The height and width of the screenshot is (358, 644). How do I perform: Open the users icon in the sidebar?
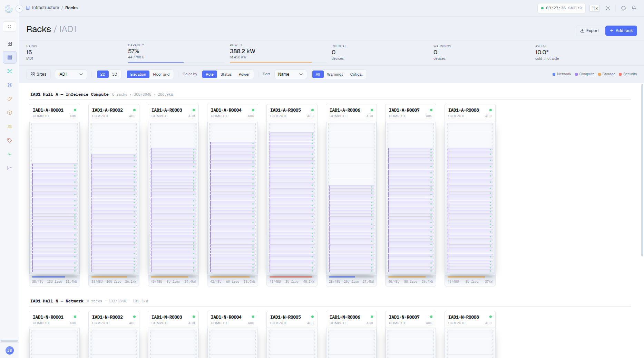pos(10,126)
